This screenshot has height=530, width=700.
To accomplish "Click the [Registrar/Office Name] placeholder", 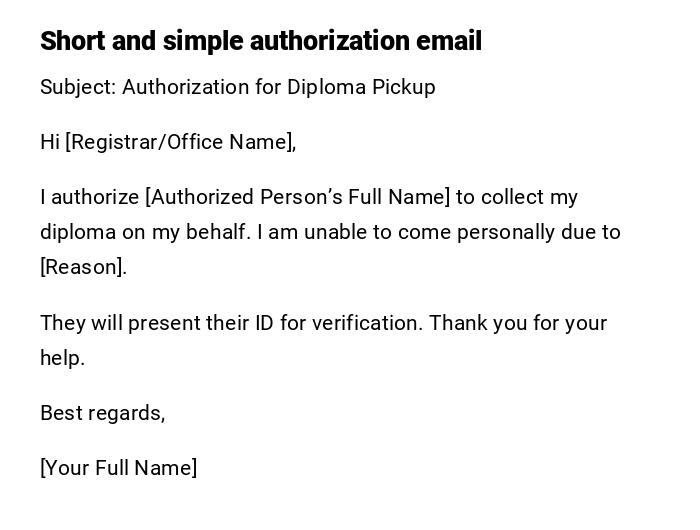I will [x=181, y=142].
